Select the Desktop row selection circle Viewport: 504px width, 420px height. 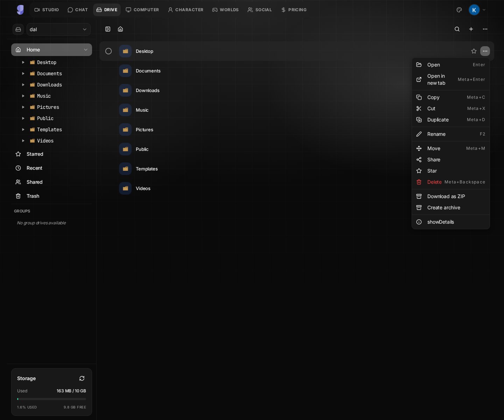click(108, 51)
